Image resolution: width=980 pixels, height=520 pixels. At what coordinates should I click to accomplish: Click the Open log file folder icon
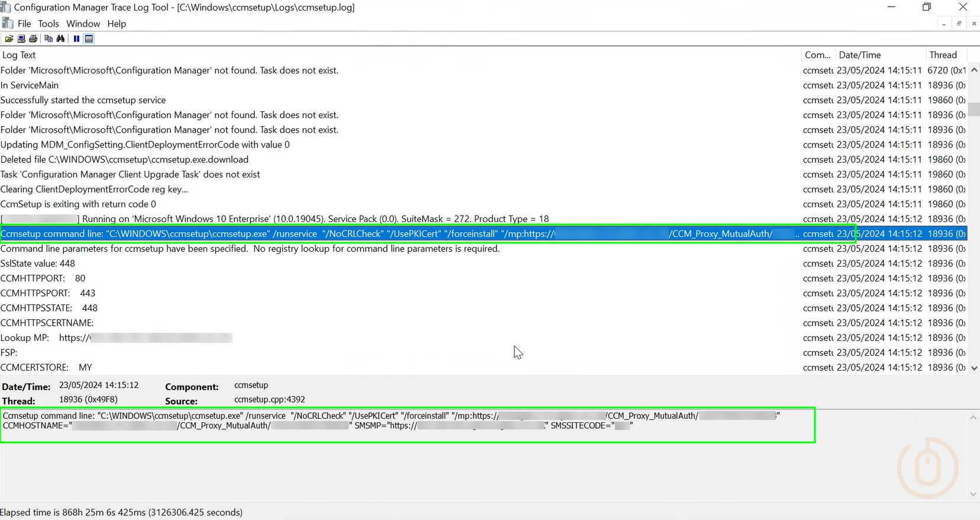click(x=9, y=38)
